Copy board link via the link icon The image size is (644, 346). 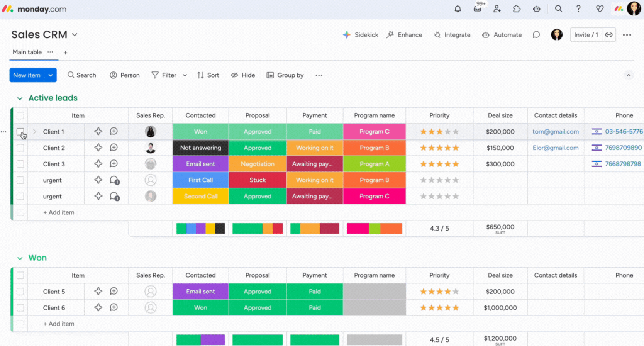pyautogui.click(x=609, y=35)
